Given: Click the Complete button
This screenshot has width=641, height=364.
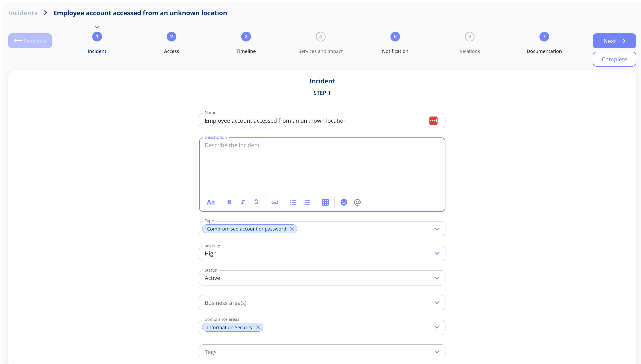Looking at the screenshot, I should (614, 59).
